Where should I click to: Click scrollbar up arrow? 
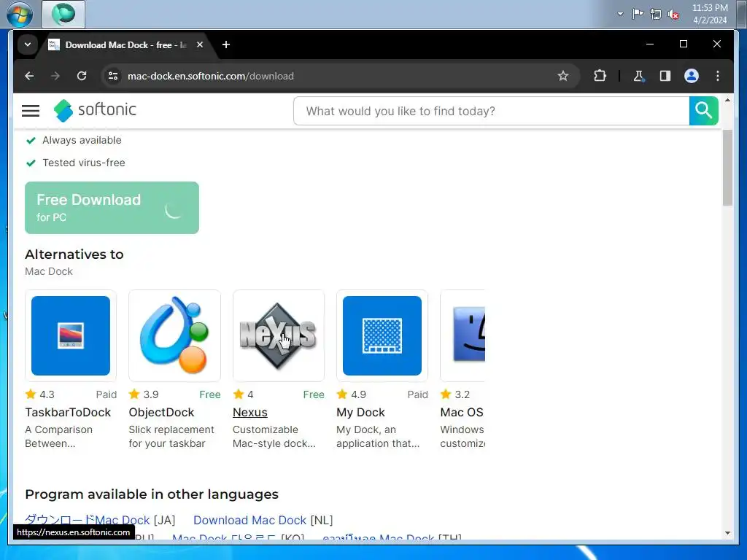tap(727, 101)
